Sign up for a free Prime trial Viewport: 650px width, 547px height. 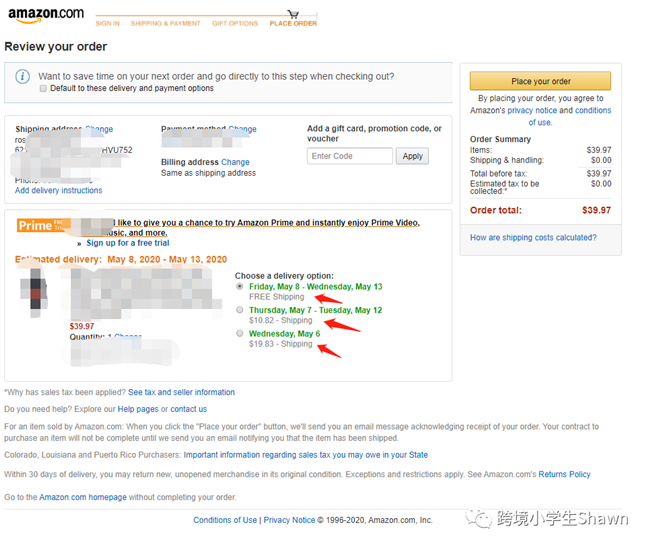click(127, 243)
